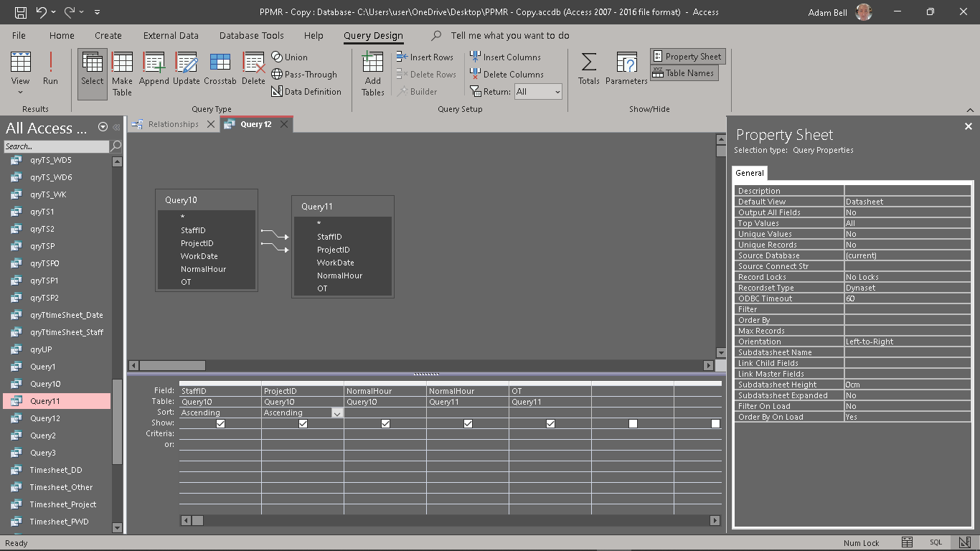Click the Run query icon
Image resolution: width=980 pixels, height=551 pixels.
point(50,70)
